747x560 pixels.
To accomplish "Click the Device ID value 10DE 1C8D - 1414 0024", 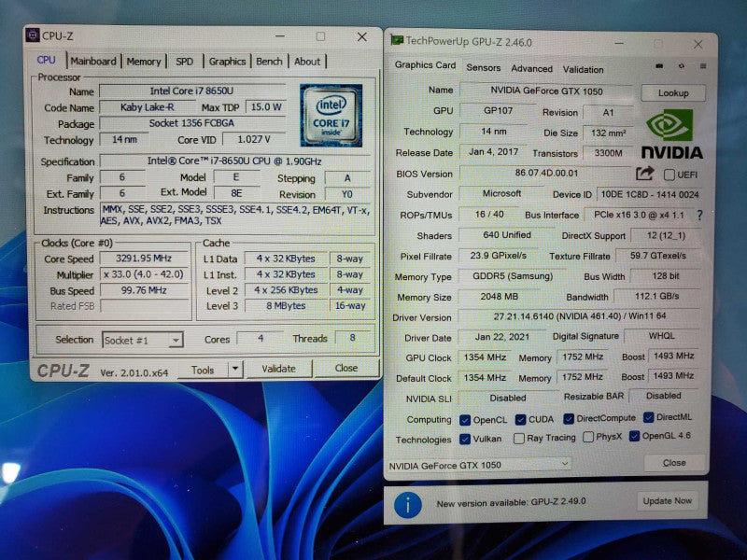I will (x=649, y=194).
